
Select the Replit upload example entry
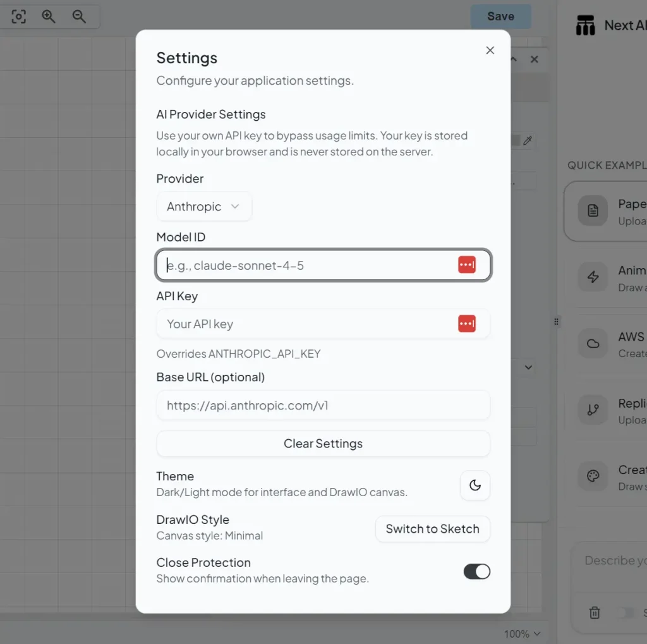point(592,410)
